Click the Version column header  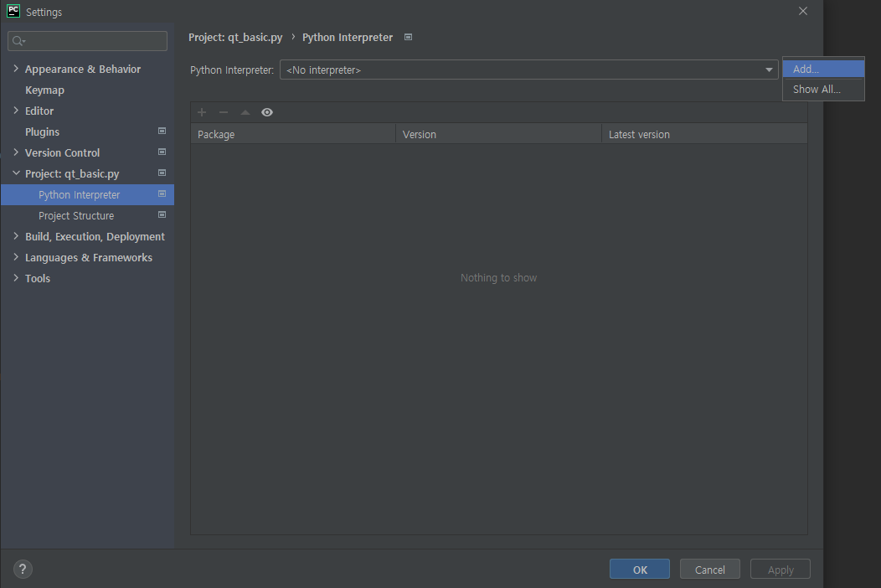498,134
